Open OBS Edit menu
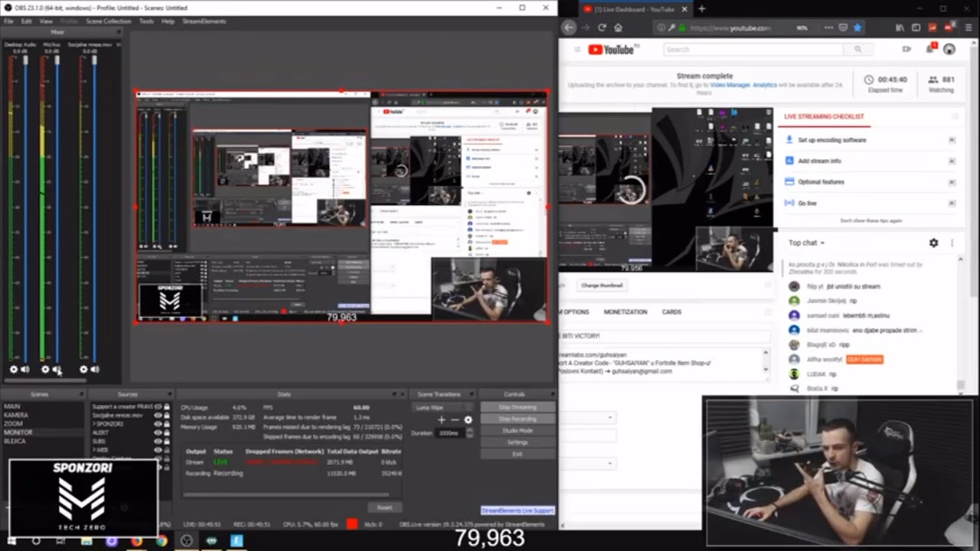 tap(27, 21)
